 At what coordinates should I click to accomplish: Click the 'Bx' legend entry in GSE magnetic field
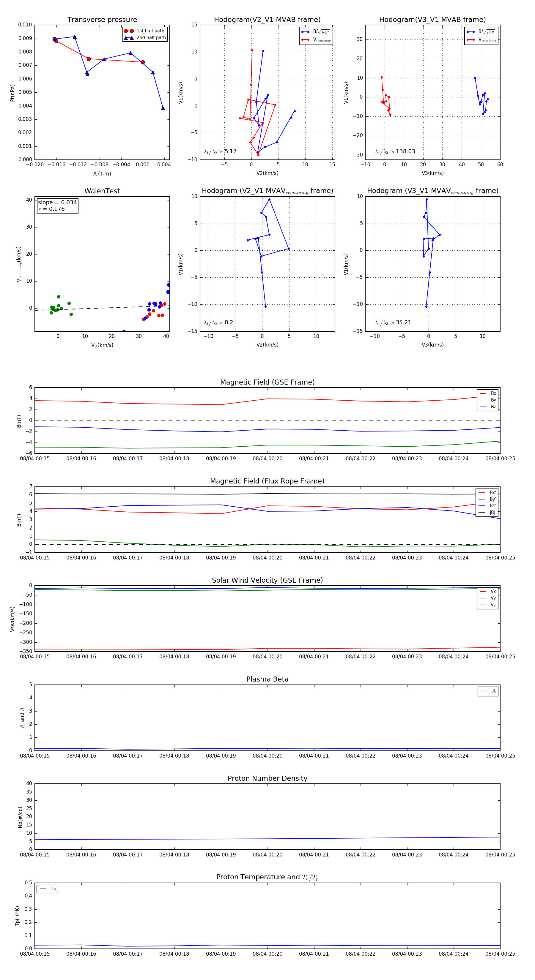(x=488, y=393)
